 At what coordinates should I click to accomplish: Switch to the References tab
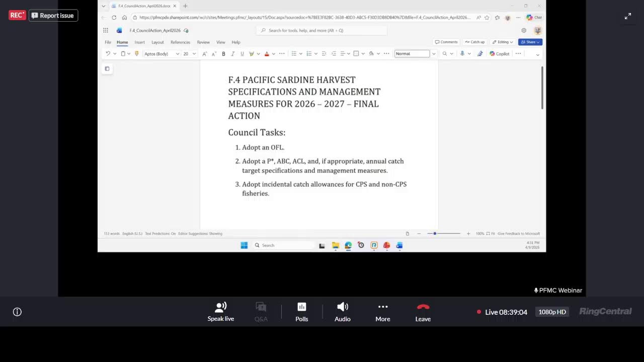pos(180,42)
